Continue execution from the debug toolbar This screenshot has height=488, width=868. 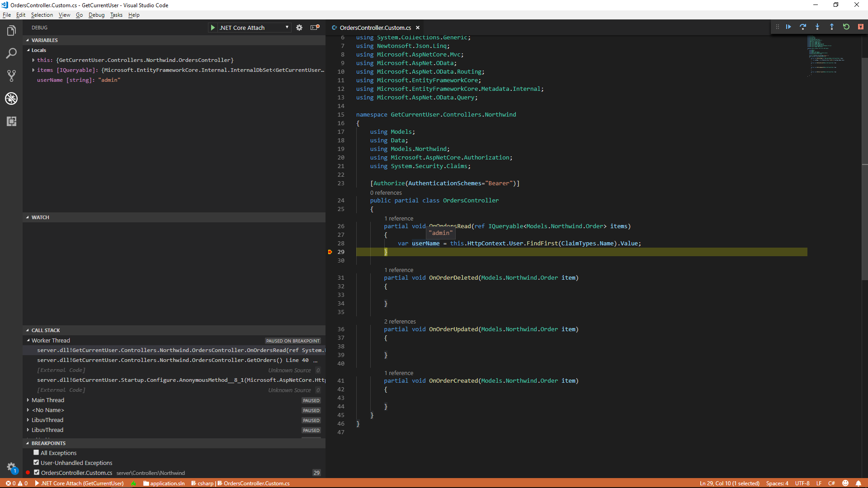point(788,27)
